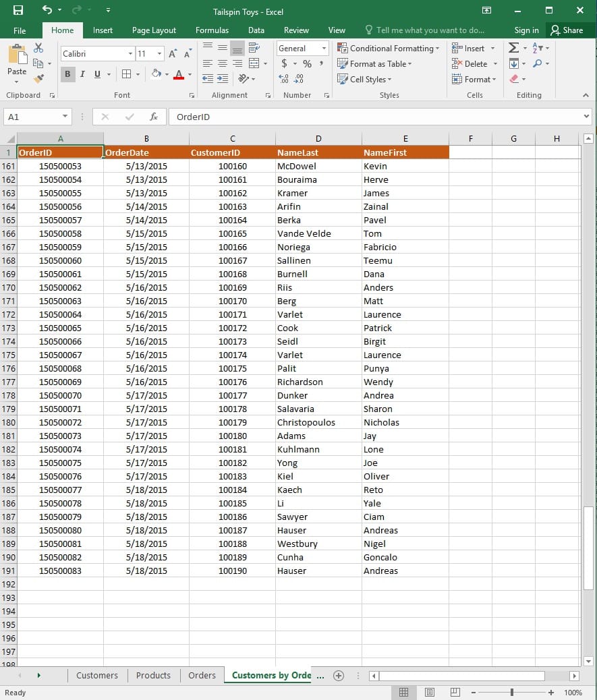Add a new sheet with plus icon

pyautogui.click(x=339, y=675)
